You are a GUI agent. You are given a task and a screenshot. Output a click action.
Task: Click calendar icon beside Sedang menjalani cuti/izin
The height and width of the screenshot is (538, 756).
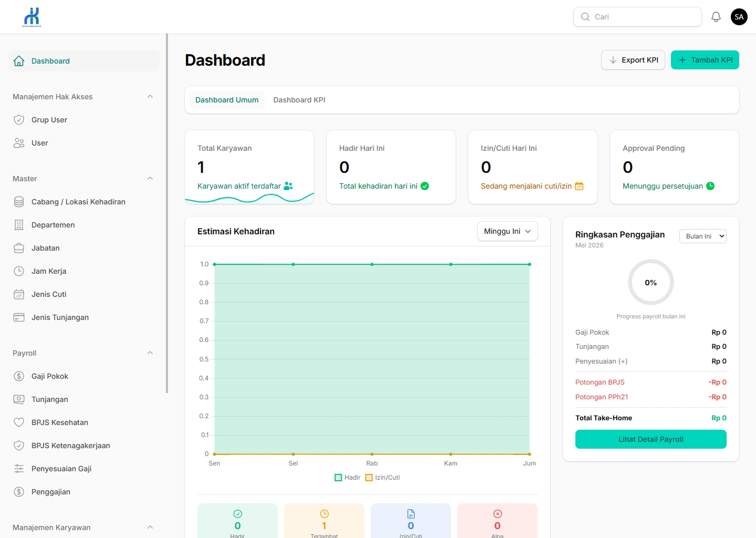click(579, 186)
